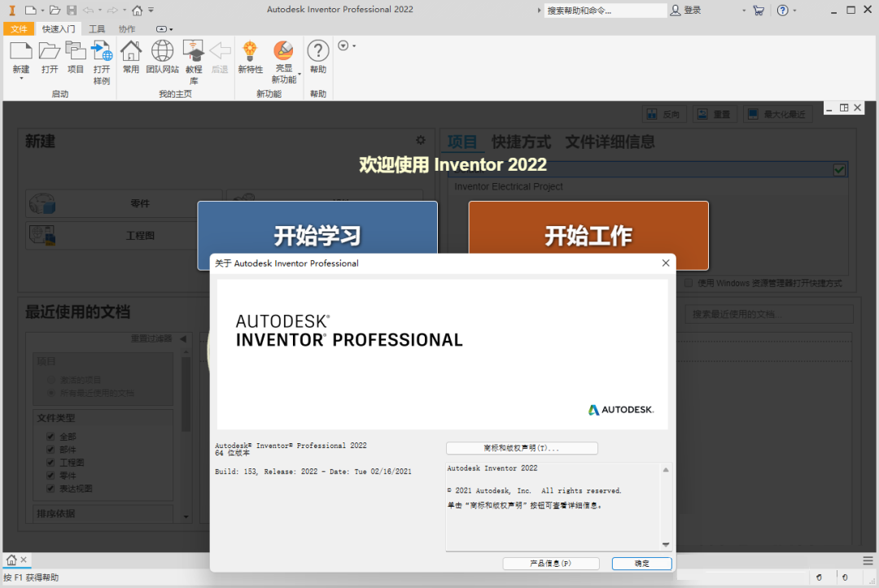Screen dimensions: 879x588
Task: Switch to Get Started (快速入门) tab
Action: coord(59,29)
